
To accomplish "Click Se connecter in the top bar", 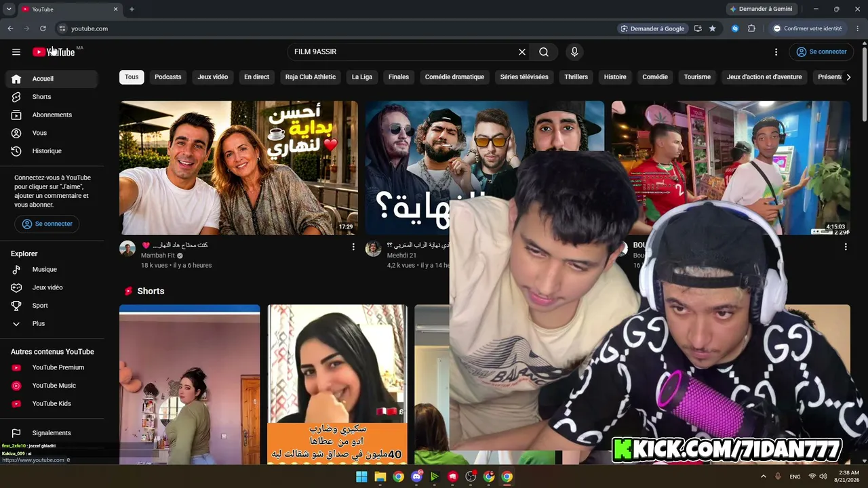I will point(821,52).
